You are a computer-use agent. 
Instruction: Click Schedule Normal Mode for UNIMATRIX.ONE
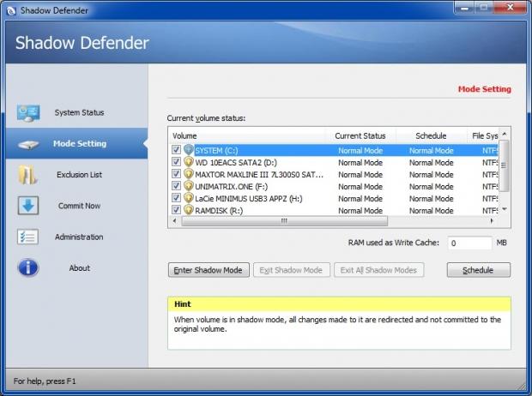click(432, 187)
